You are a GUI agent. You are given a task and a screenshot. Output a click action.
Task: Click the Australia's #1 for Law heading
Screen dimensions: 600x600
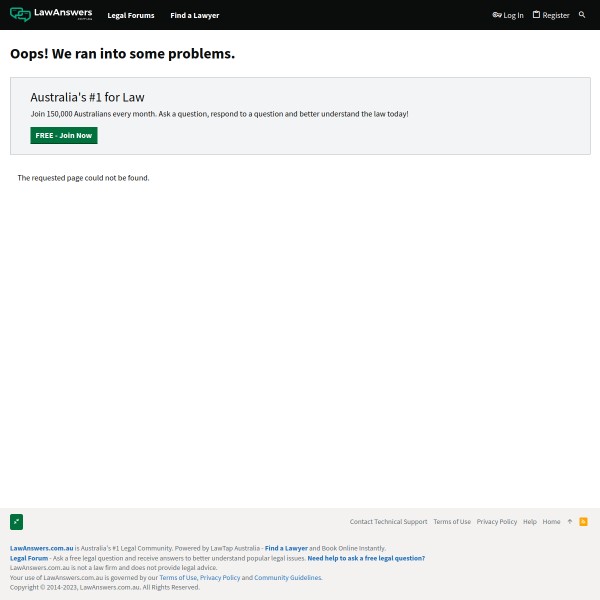pos(87,97)
